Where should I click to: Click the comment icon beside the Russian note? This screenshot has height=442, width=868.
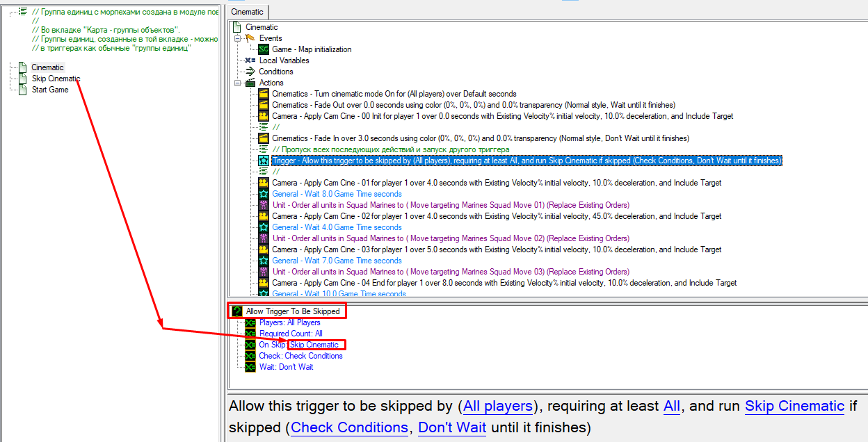[23, 12]
